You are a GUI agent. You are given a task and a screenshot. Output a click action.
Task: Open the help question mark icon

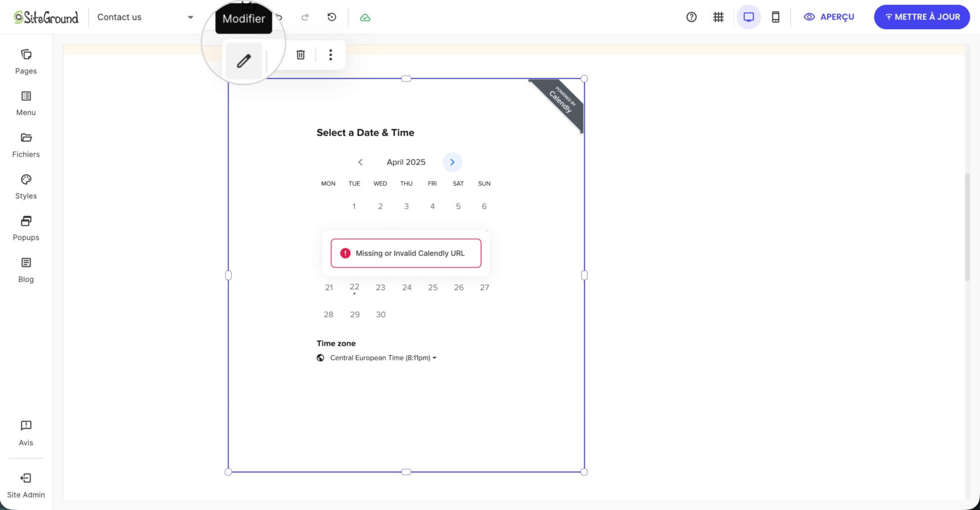pos(691,17)
